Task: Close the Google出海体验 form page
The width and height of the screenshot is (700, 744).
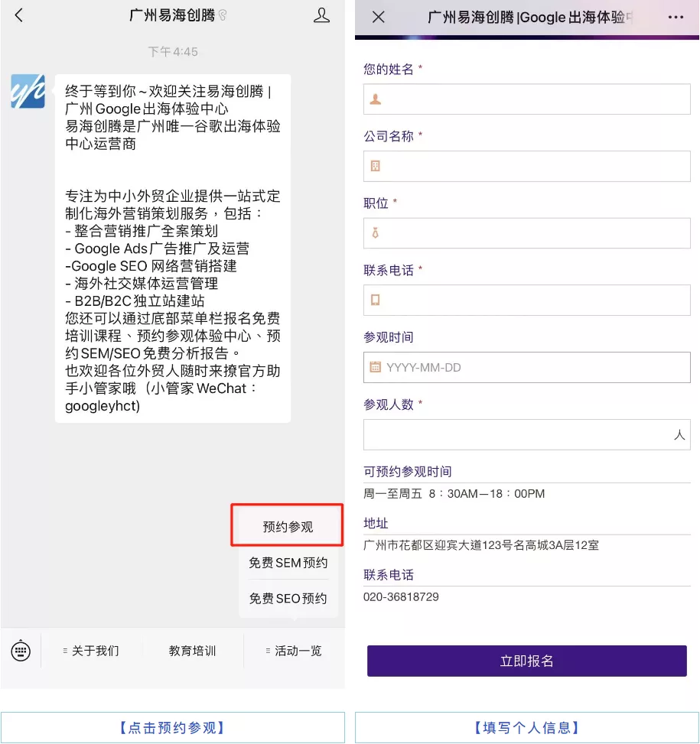Action: pos(378,17)
